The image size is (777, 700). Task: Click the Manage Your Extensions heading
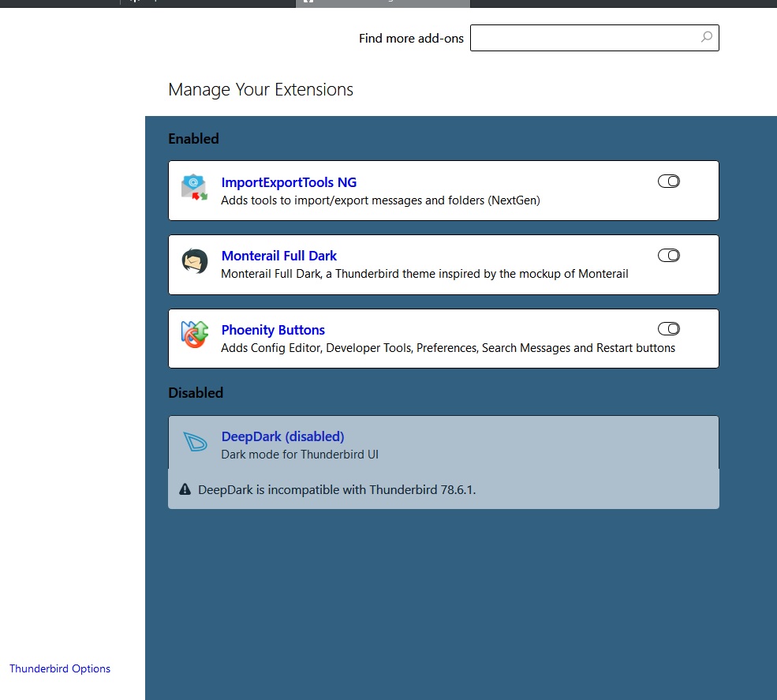coord(260,90)
